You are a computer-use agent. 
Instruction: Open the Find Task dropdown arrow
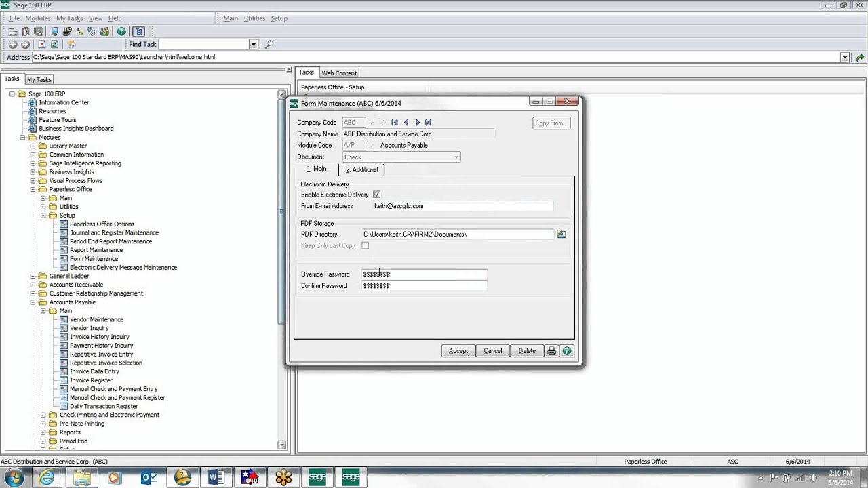tap(254, 44)
